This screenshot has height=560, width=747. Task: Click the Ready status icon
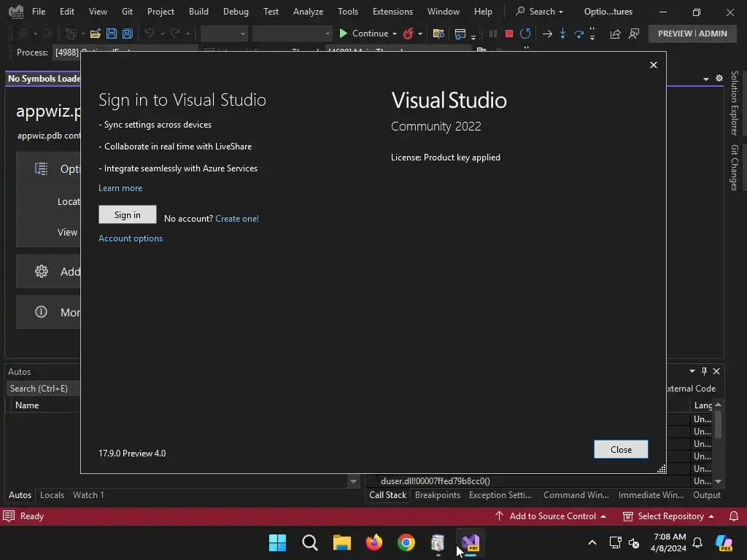[x=9, y=516]
